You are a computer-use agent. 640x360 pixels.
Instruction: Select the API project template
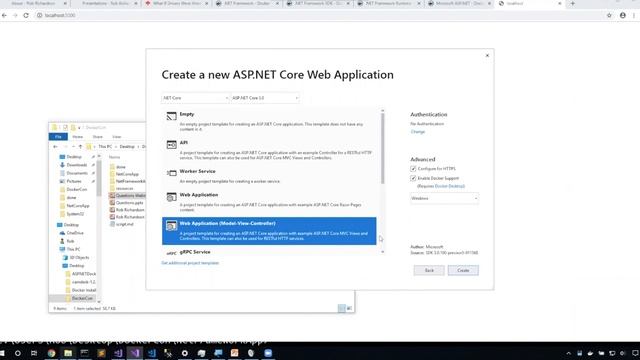[x=269, y=150]
